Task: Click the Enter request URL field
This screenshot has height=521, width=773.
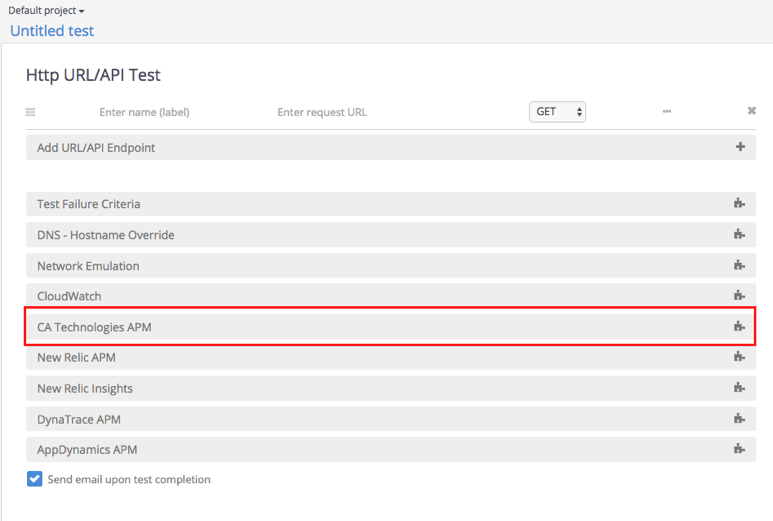Action: click(322, 112)
